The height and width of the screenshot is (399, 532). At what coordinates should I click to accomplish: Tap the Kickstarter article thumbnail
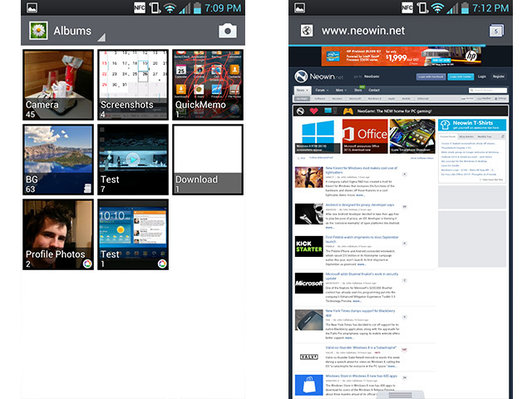pos(308,246)
